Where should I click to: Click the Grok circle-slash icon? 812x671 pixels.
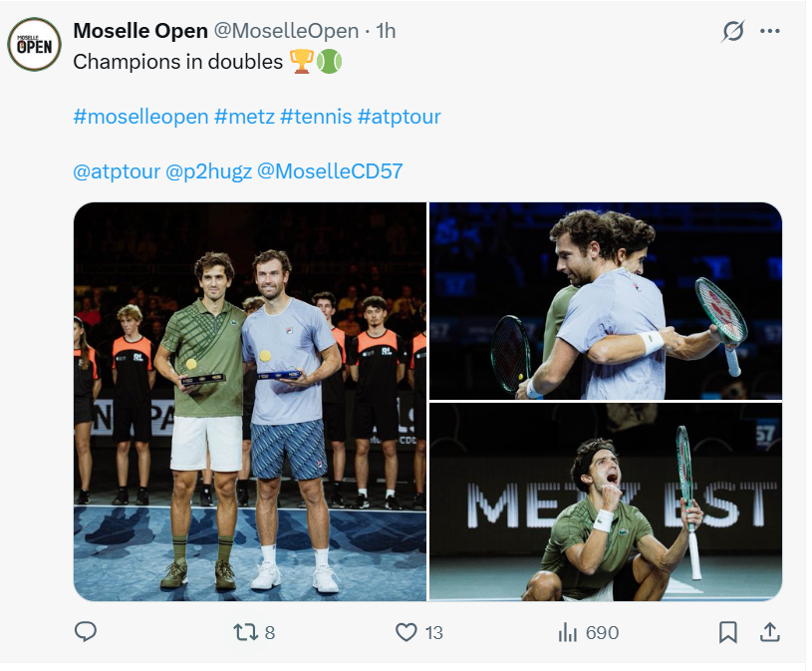click(x=732, y=31)
